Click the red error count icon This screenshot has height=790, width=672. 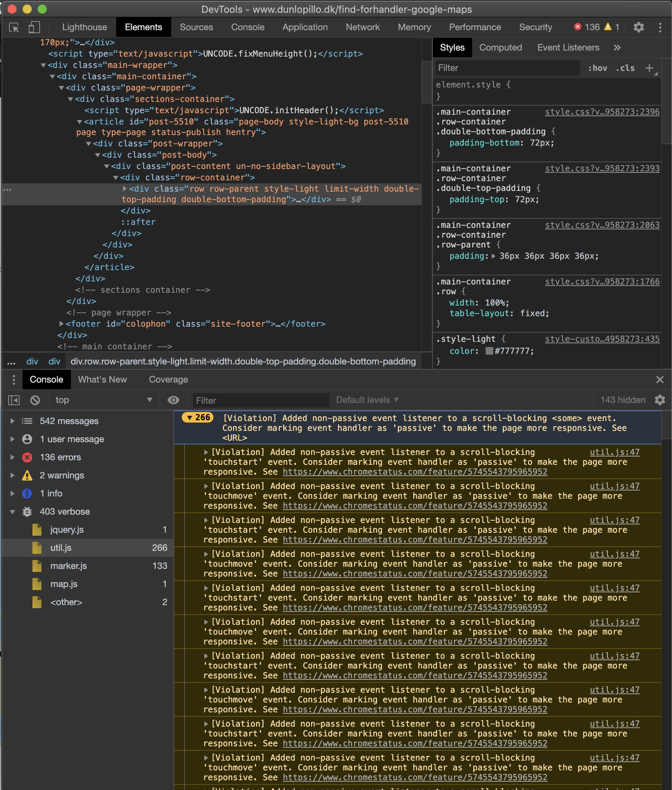pos(577,27)
